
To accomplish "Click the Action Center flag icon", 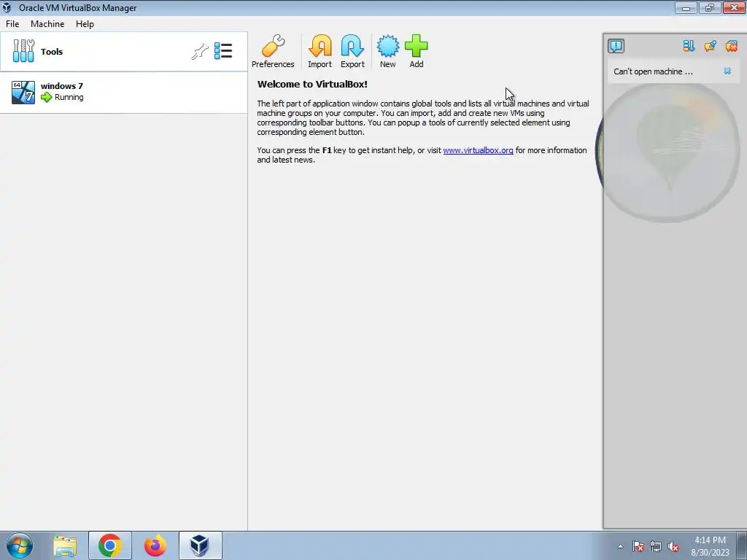I will 638,546.
